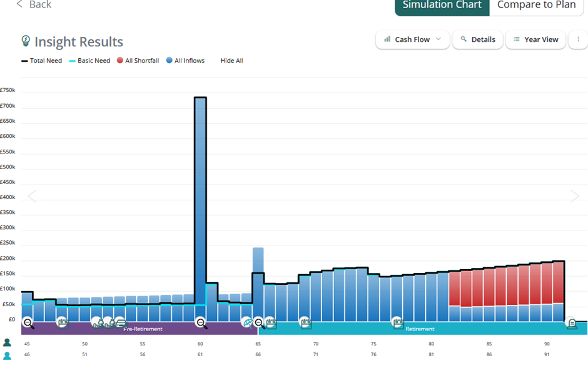This screenshot has height=365, width=588.
Task: Click the calendar event icon near age 70
Action: (305, 323)
